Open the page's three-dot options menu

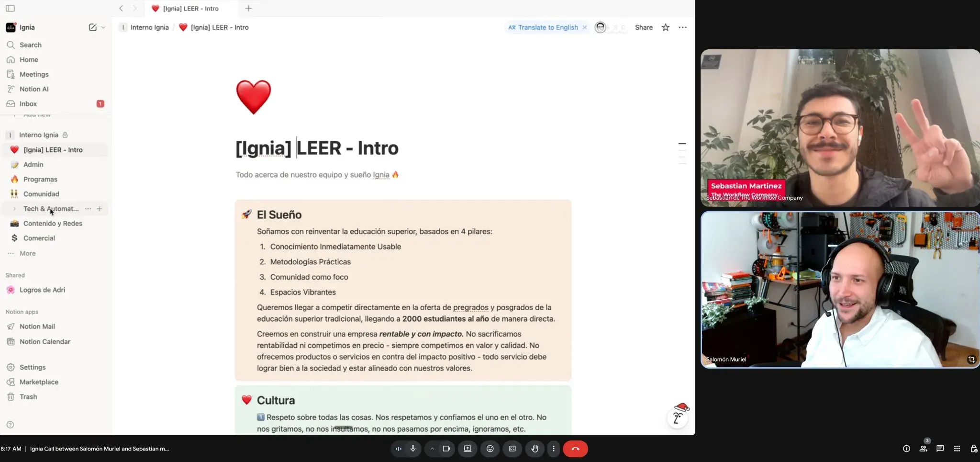[682, 27]
